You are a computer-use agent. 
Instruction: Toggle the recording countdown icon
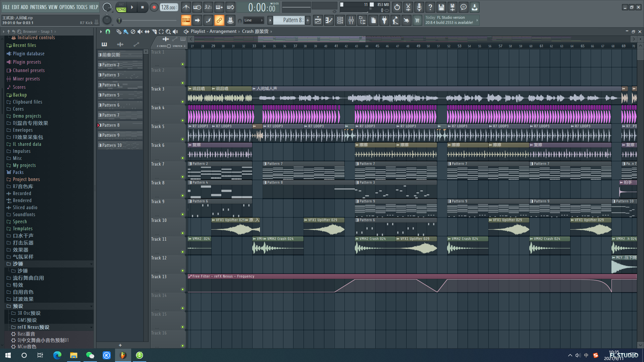coord(208,7)
